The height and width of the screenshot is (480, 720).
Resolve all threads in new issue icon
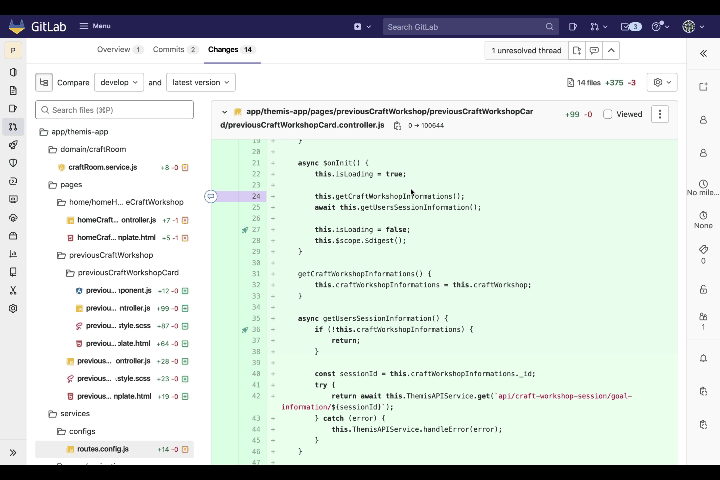pyautogui.click(x=577, y=51)
